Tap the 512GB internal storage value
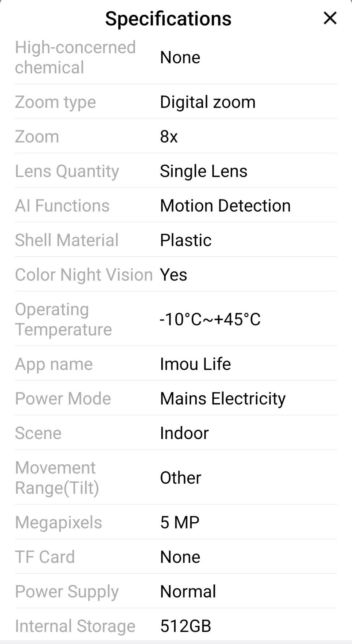Viewport: 352px width, 644px height. click(186, 626)
